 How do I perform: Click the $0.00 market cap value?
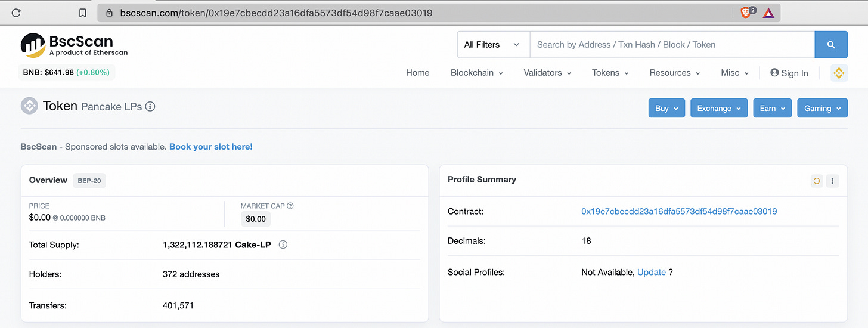(256, 219)
